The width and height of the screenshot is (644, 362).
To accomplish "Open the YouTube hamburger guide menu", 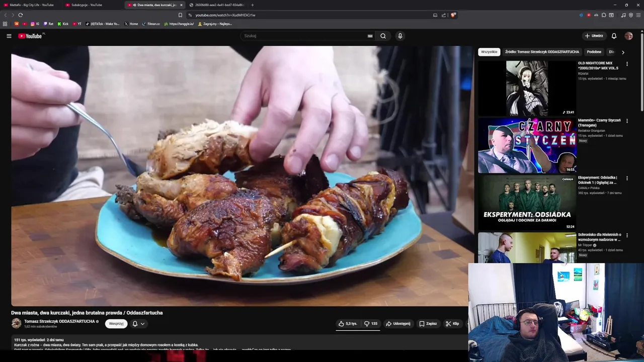I will point(9,36).
